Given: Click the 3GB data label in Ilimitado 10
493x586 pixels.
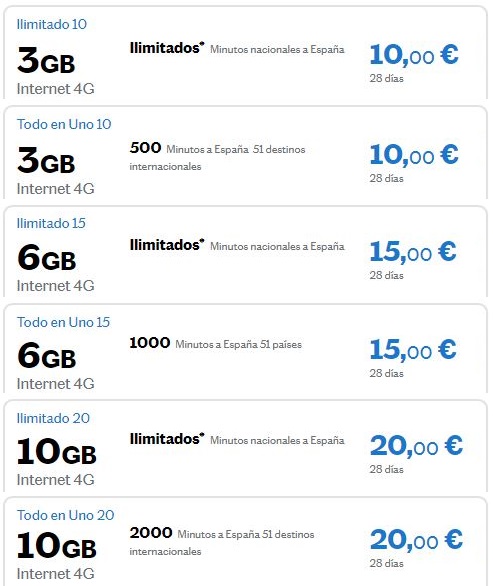Looking at the screenshot, I should pos(46,60).
